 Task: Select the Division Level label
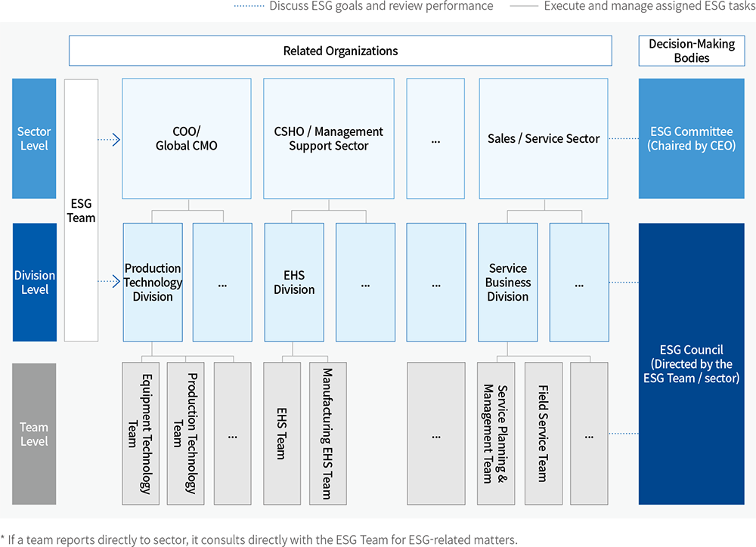pos(35,283)
